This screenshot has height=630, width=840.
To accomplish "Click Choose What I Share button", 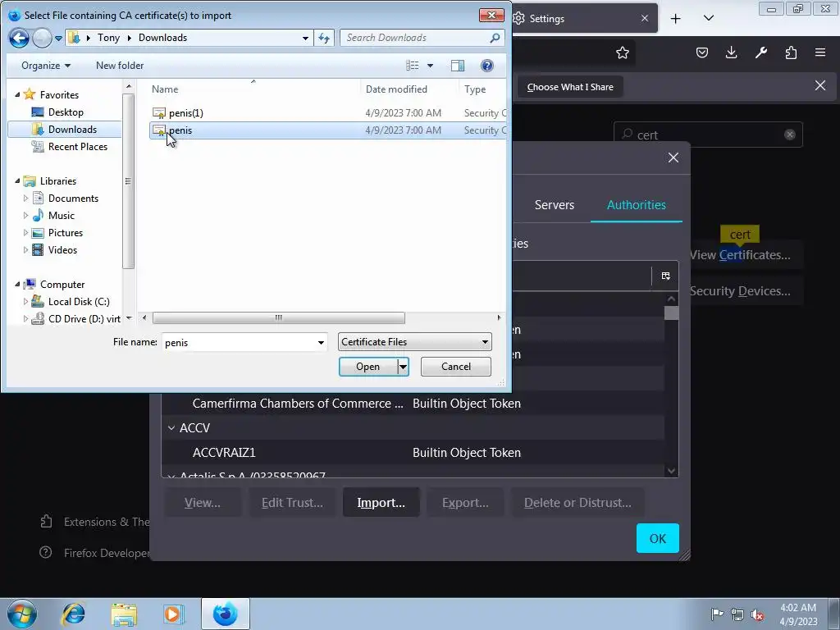I will (x=570, y=87).
